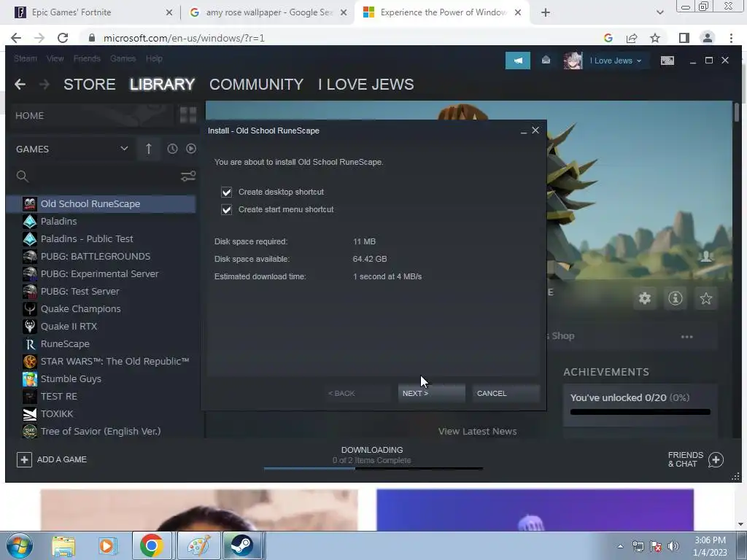Switch to amy rose wallpaper tab
747x560 pixels.
pos(268,12)
